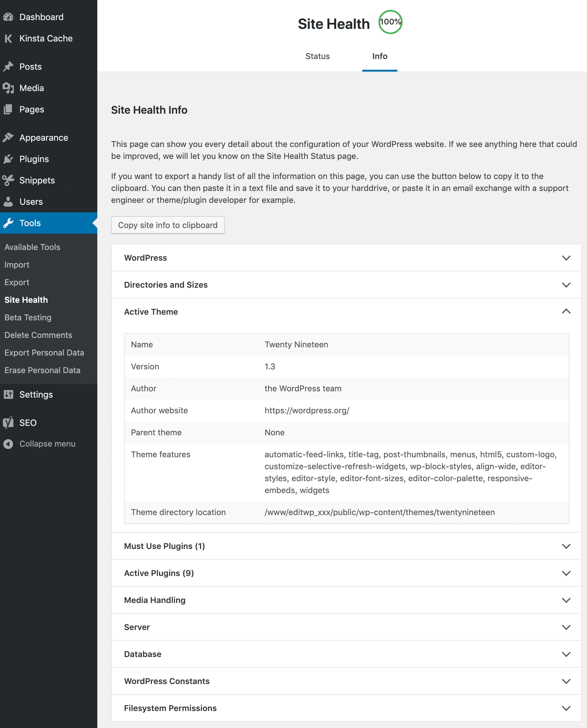This screenshot has height=728, width=587.
Task: Select the Yoast SEO icon
Action: tap(8, 422)
